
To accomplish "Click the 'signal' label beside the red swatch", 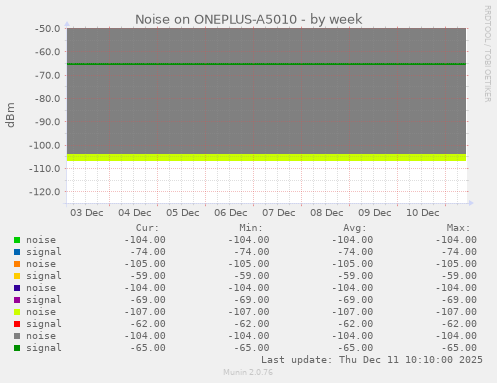I will [x=44, y=324].
